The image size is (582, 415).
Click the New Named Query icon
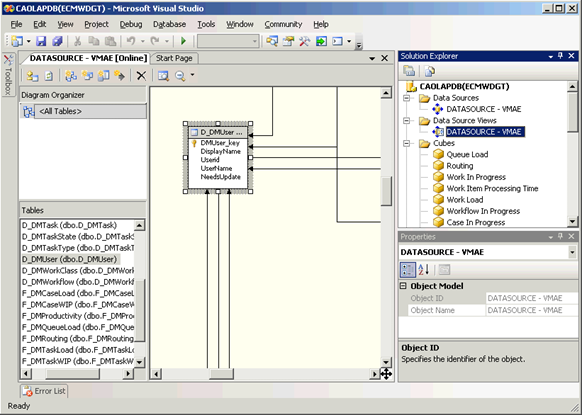(87, 76)
